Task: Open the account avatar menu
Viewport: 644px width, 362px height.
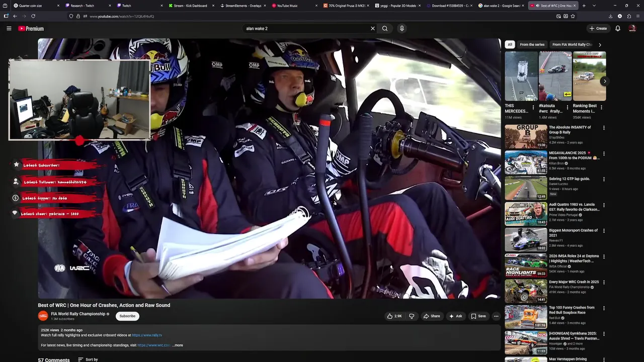Action: point(632,29)
